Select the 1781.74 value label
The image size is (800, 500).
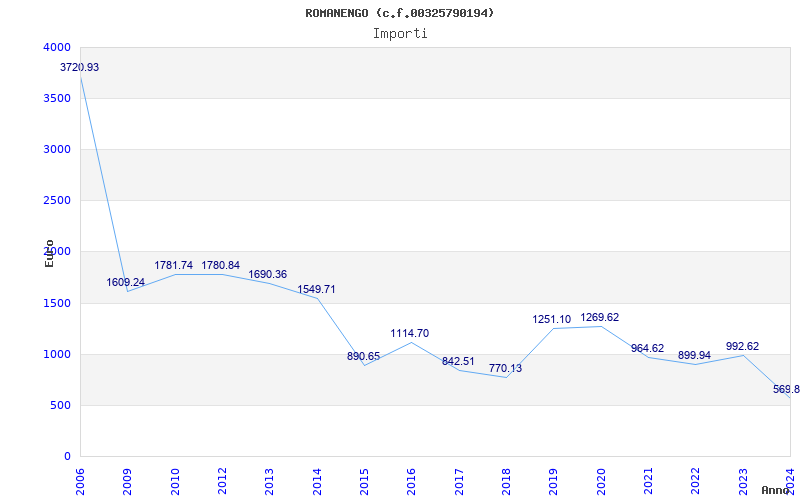[x=174, y=265]
